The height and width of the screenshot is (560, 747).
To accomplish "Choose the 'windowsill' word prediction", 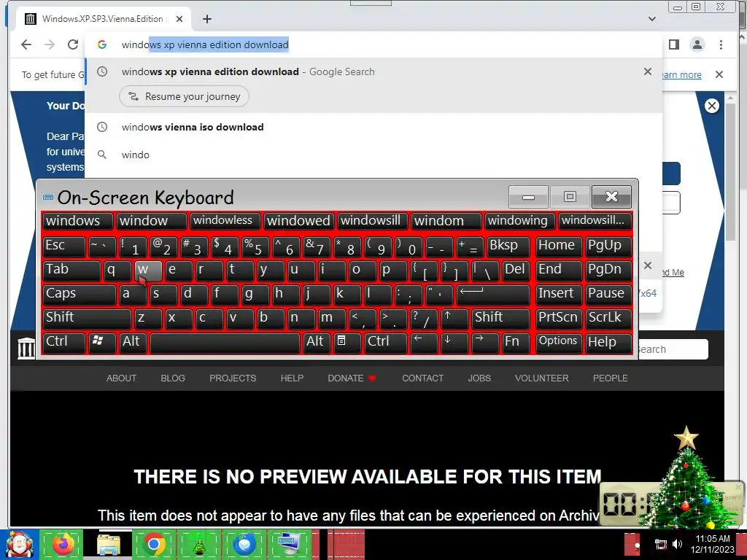I will (x=372, y=220).
